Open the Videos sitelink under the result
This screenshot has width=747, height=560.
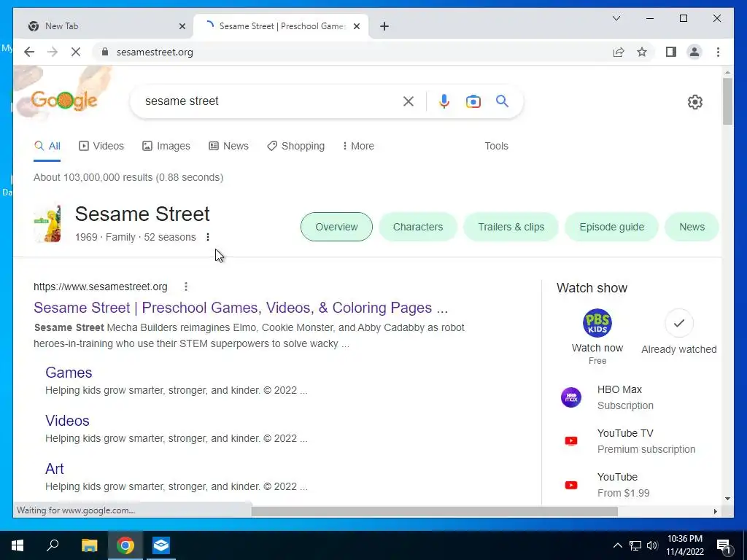pos(67,421)
